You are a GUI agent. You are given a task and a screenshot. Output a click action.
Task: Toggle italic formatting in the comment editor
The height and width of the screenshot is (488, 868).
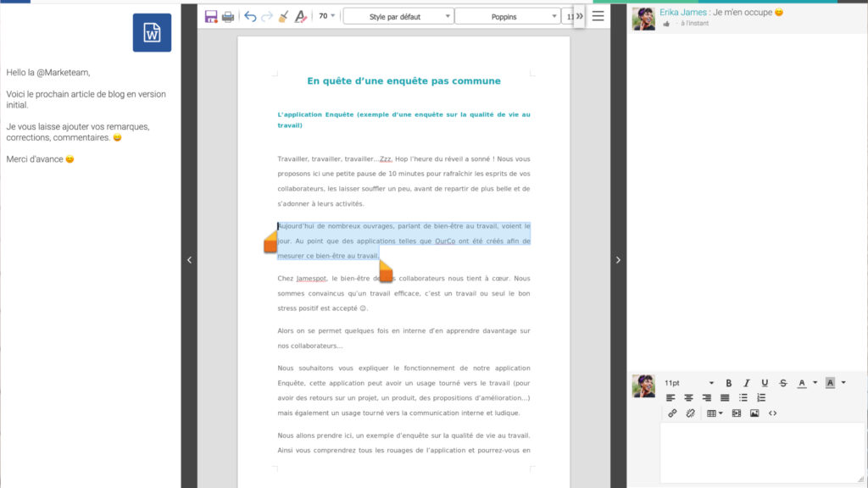(746, 383)
